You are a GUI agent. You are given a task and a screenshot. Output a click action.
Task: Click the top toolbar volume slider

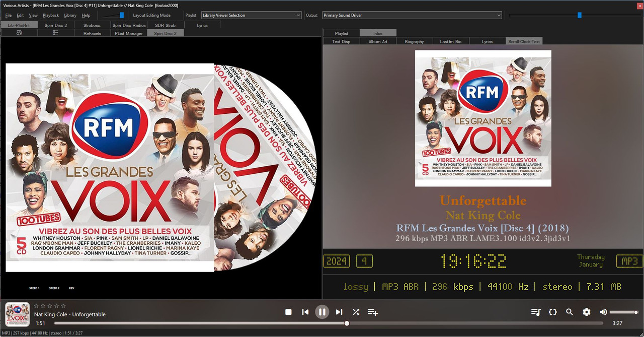tap(113, 15)
